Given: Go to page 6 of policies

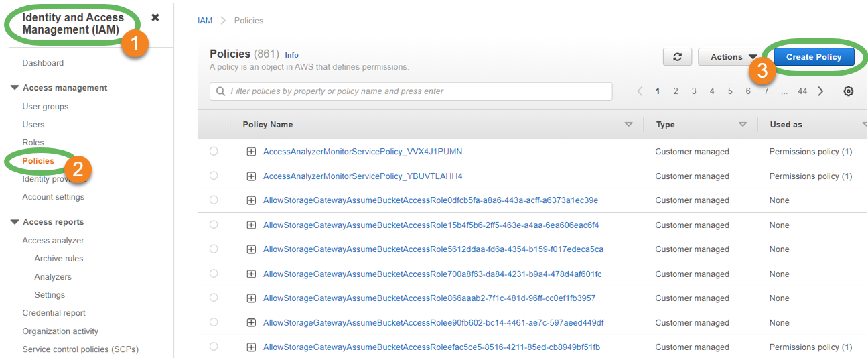Looking at the screenshot, I should [x=748, y=91].
